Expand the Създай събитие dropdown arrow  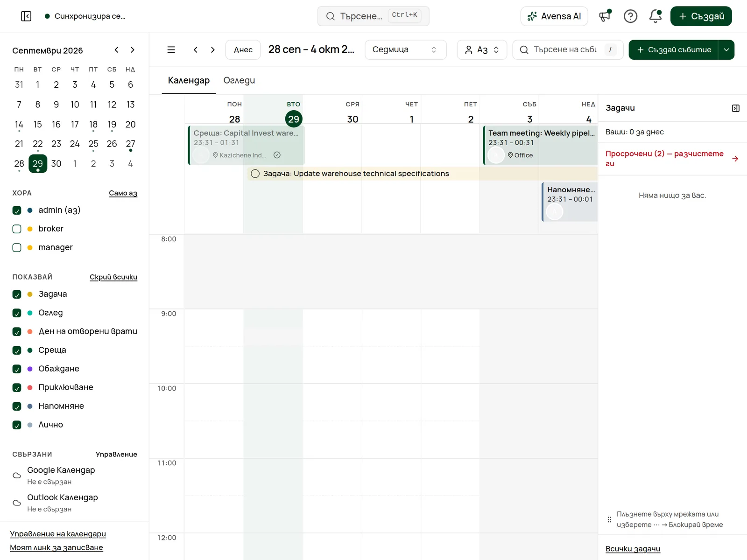[726, 49]
